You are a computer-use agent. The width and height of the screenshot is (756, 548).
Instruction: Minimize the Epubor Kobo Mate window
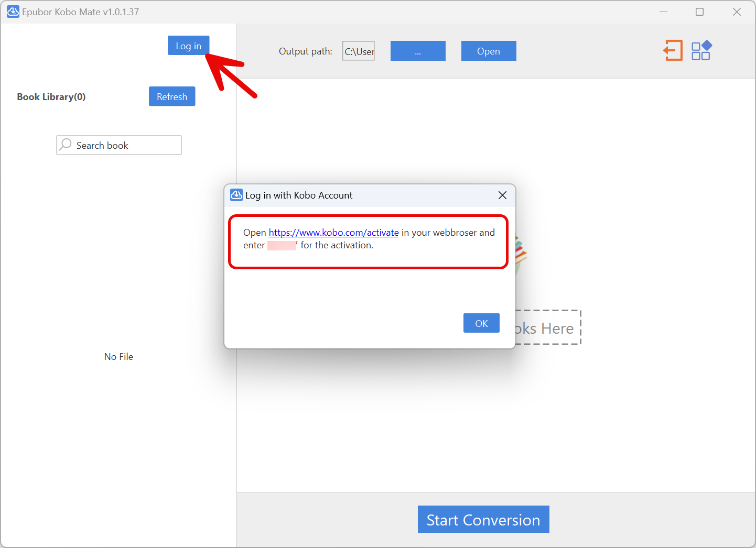pos(663,12)
